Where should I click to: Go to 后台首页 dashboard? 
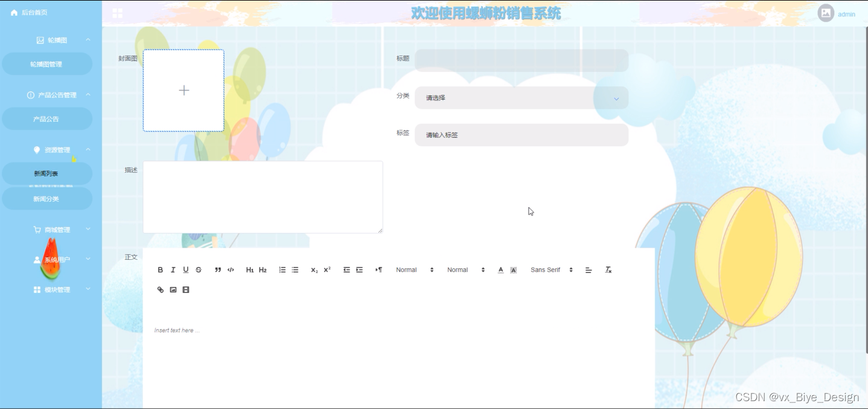coord(34,13)
